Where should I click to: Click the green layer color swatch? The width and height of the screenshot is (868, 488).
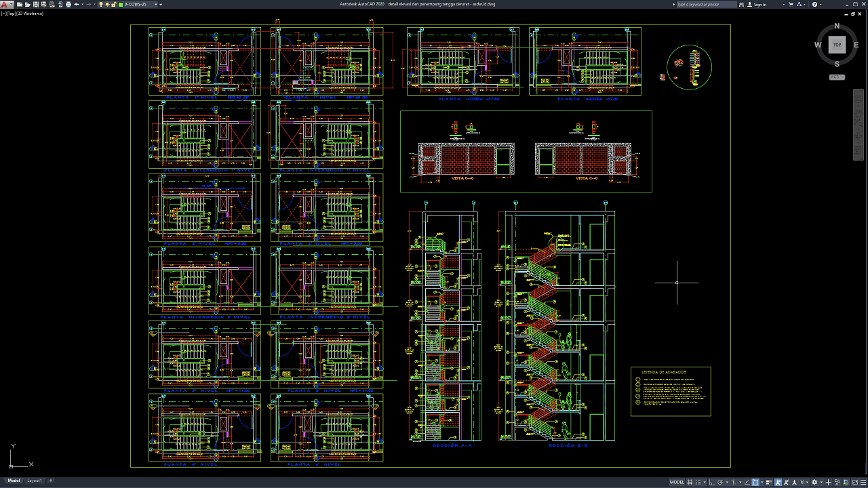point(122,4)
